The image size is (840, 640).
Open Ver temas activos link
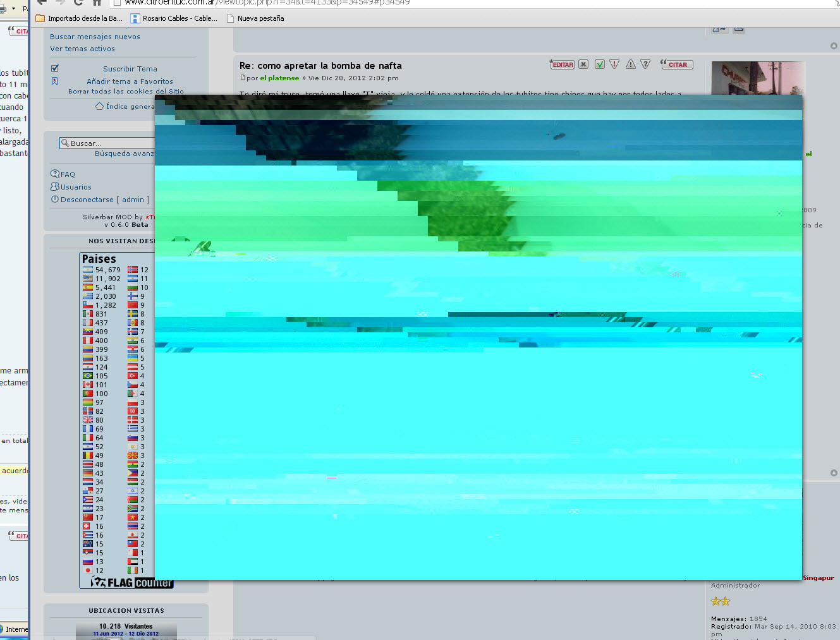82,49
